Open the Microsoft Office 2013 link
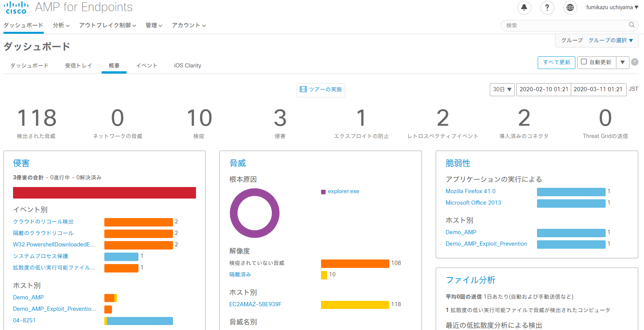This screenshot has height=330, width=644. [473, 203]
